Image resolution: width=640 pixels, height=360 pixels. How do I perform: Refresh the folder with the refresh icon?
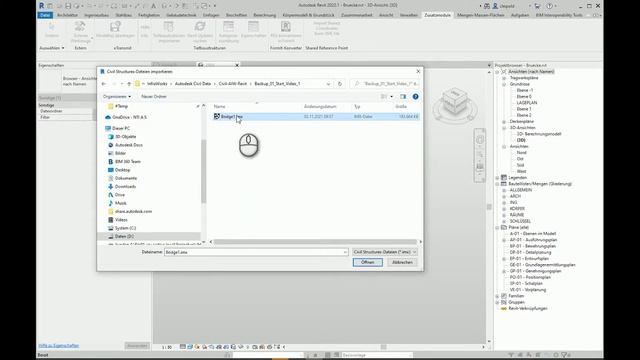(x=340, y=84)
